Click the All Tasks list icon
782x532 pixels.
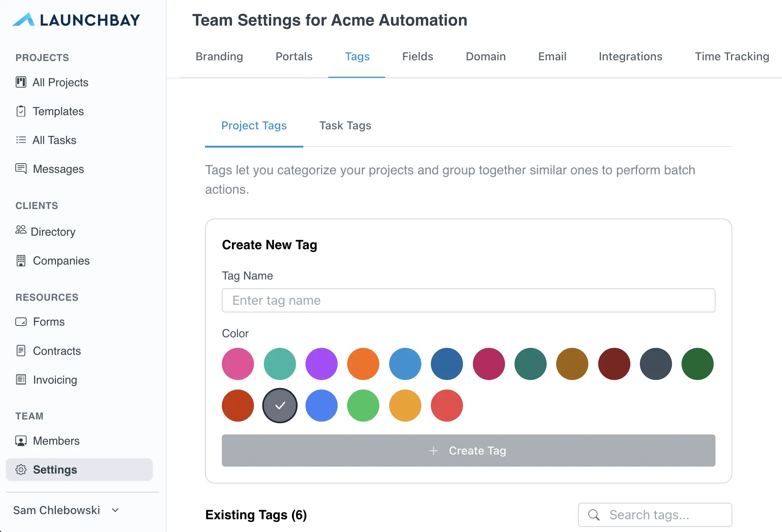coord(21,140)
